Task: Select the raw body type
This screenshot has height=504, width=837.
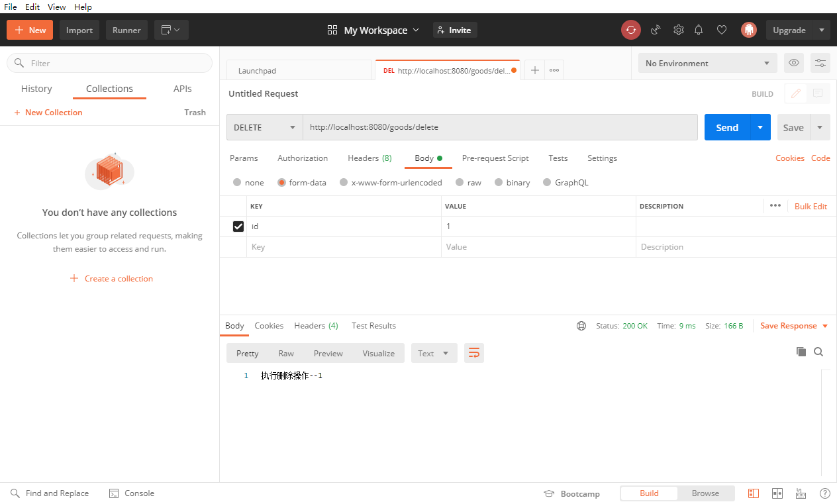Action: pyautogui.click(x=460, y=182)
